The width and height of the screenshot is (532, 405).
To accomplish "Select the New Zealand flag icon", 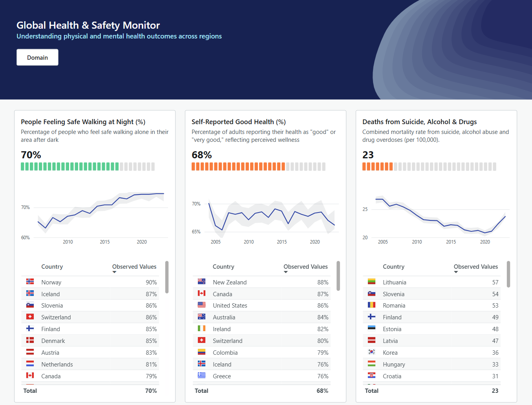I will [x=201, y=281].
